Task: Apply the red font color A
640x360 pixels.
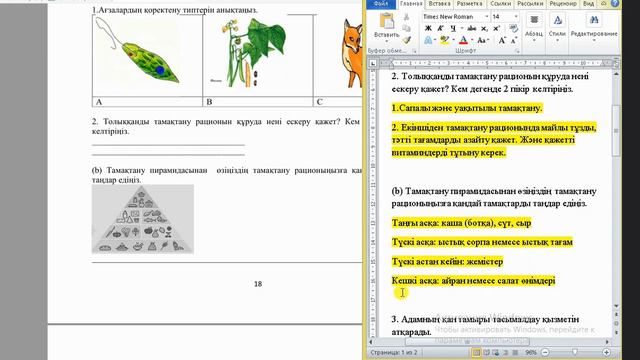Action: point(463,40)
